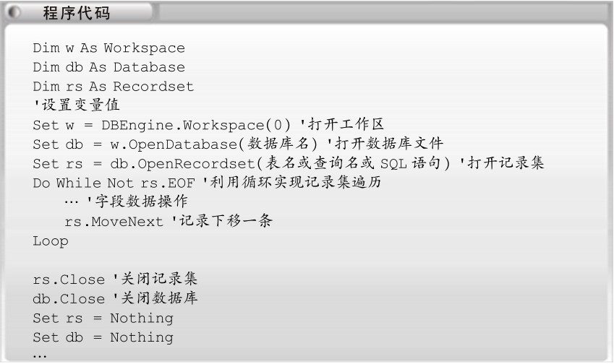Click the Loop keyword line
Viewport: 614px width, 364px height.
pos(51,241)
